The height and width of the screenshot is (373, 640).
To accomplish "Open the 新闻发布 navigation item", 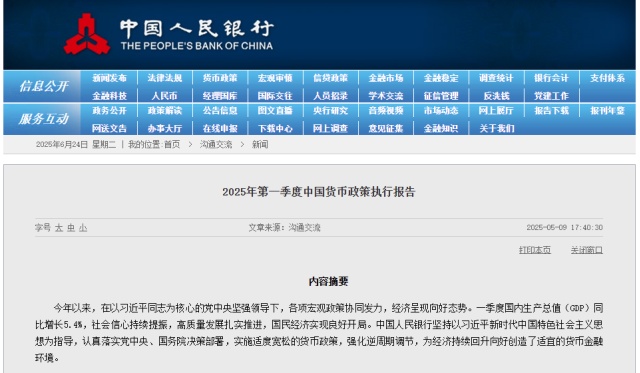I will 109,78.
